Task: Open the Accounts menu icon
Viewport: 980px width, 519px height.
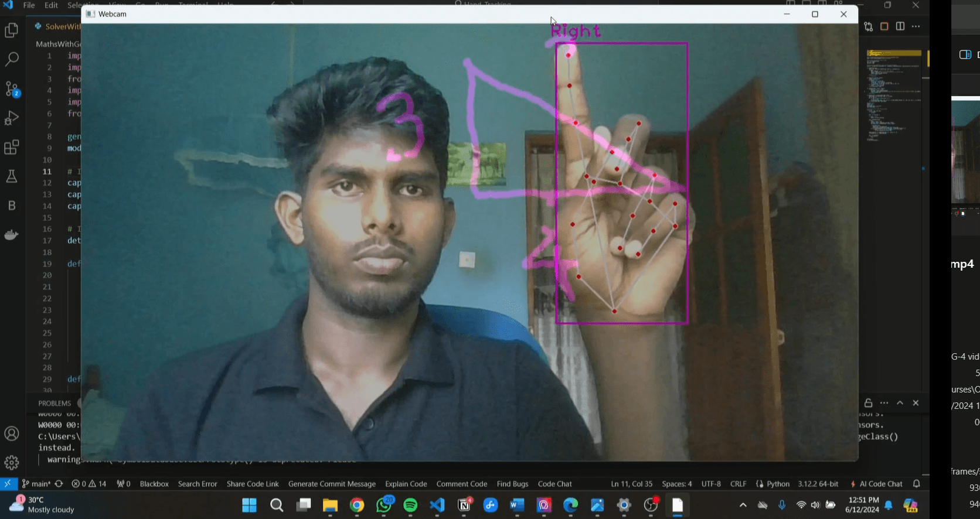Action: point(12,434)
